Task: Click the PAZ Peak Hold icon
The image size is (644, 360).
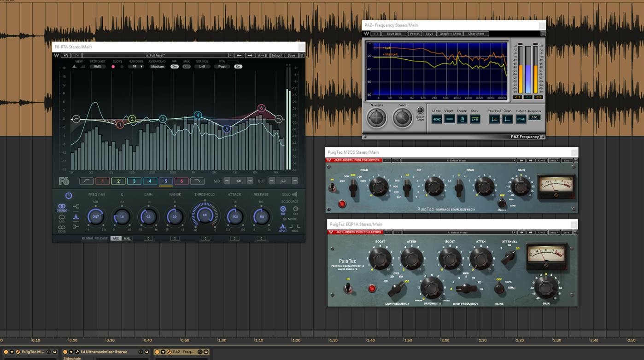Action: pyautogui.click(x=494, y=119)
